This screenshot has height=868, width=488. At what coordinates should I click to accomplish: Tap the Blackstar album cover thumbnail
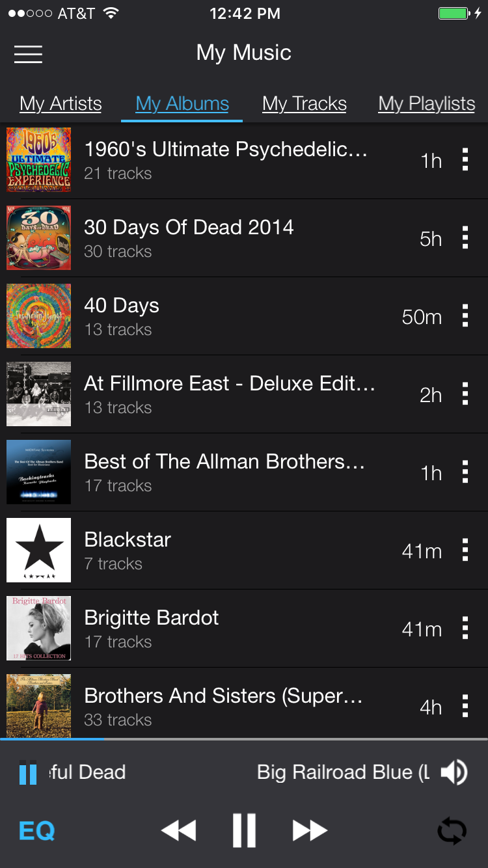point(39,550)
